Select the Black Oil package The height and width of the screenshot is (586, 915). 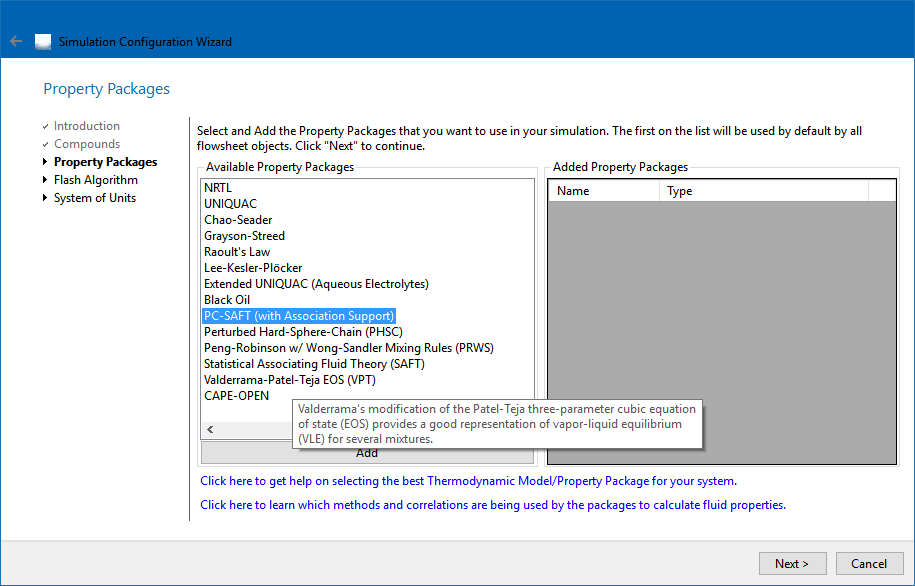coord(227,300)
